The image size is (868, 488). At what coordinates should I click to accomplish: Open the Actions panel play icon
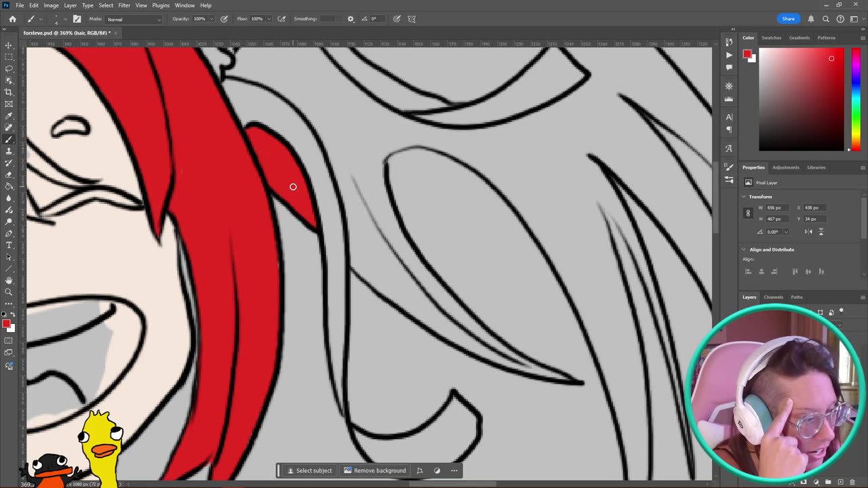click(x=729, y=55)
